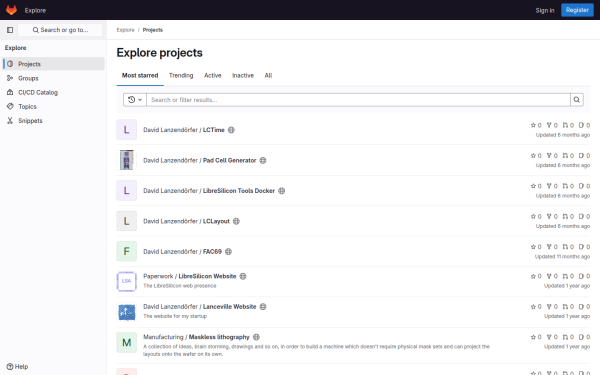Switch to the All projects tab
This screenshot has width=600, height=375.
tap(268, 75)
